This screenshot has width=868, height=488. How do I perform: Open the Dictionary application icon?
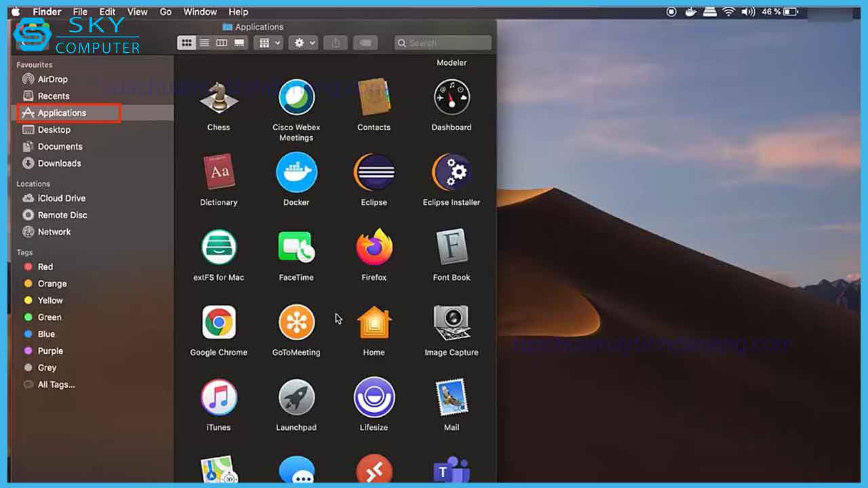click(218, 172)
